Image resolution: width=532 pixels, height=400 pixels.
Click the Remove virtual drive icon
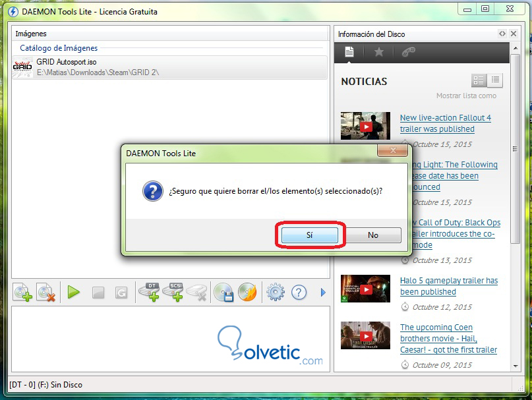click(x=197, y=293)
